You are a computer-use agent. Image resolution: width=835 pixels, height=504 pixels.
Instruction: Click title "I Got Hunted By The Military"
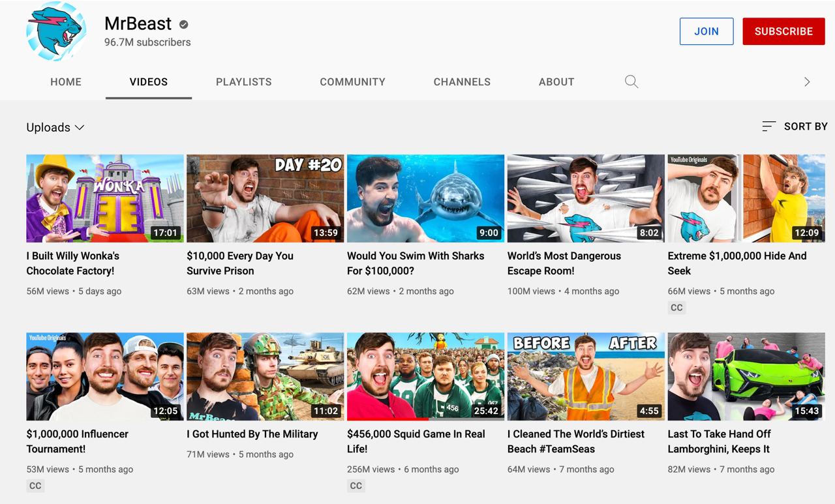[252, 434]
